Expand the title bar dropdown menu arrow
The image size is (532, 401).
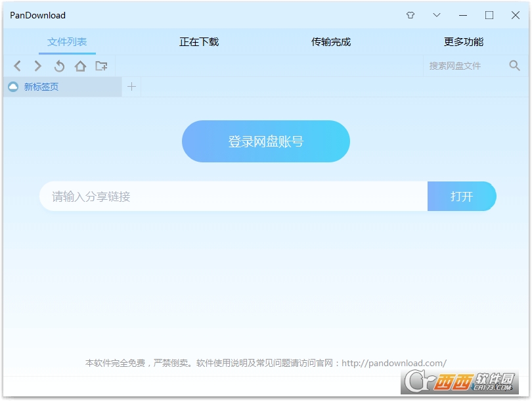click(437, 15)
